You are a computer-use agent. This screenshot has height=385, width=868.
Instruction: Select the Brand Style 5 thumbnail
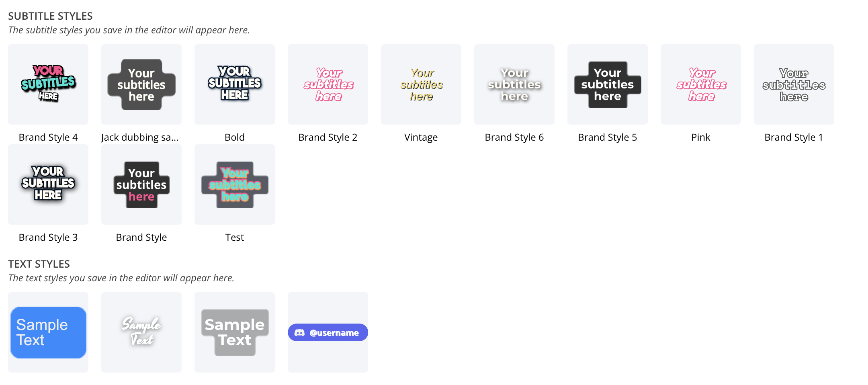tap(608, 84)
